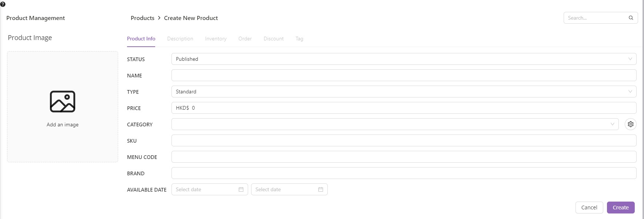Go to the Order tab
The width and height of the screenshot is (644, 219).
245,39
